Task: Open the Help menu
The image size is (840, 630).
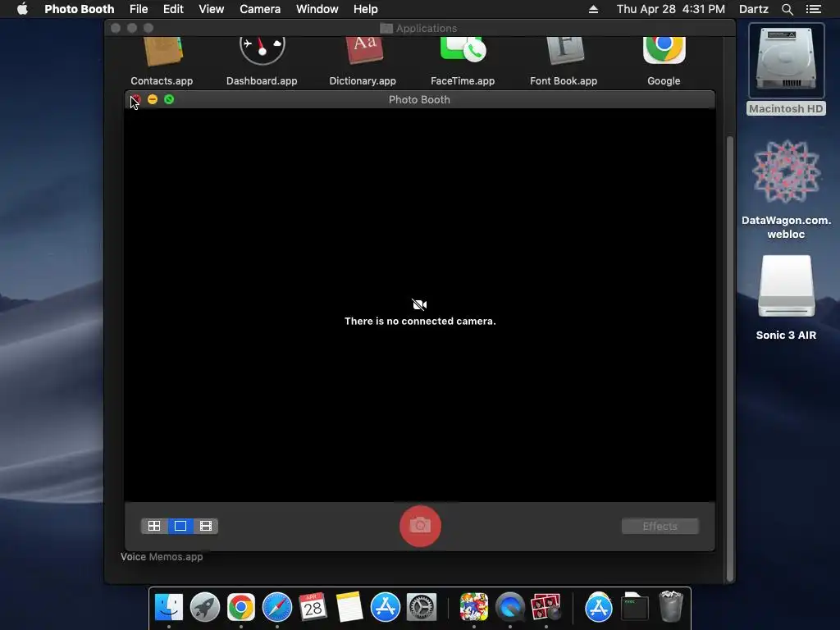Action: pos(365,9)
